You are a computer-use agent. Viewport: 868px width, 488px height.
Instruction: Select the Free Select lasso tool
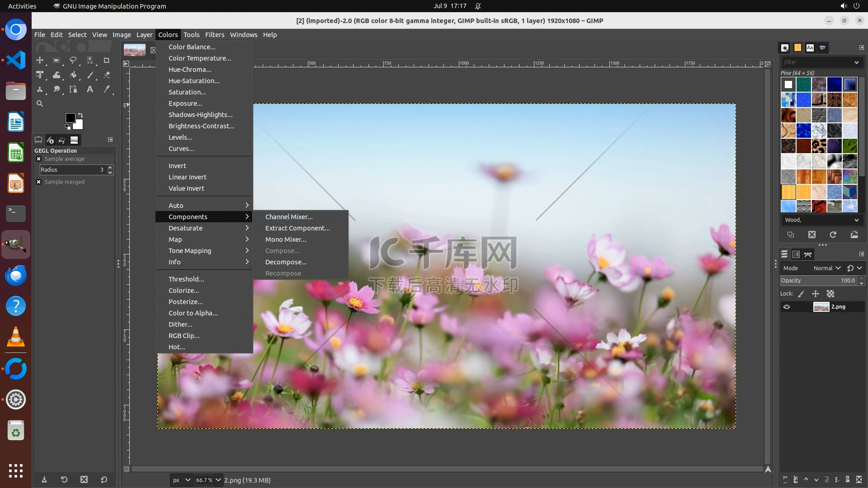[x=73, y=60]
